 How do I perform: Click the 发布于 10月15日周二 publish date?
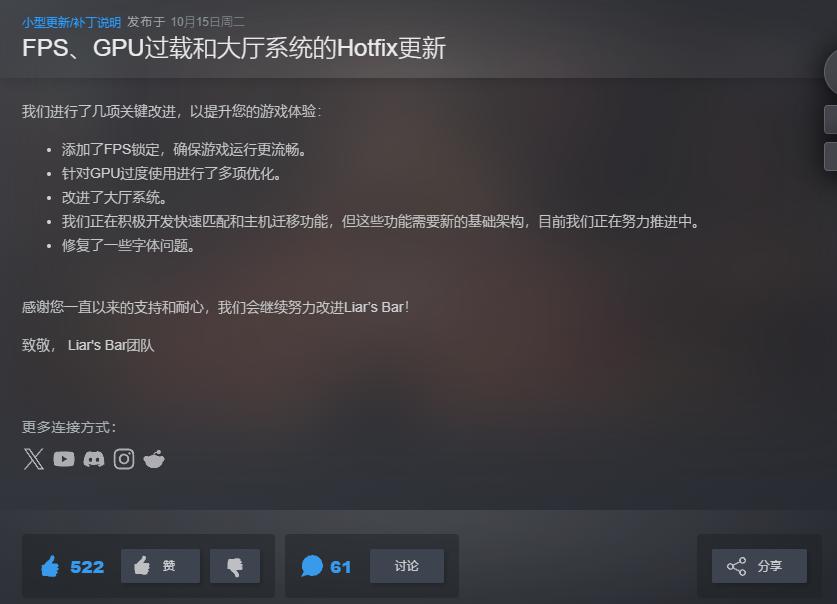coord(186,22)
